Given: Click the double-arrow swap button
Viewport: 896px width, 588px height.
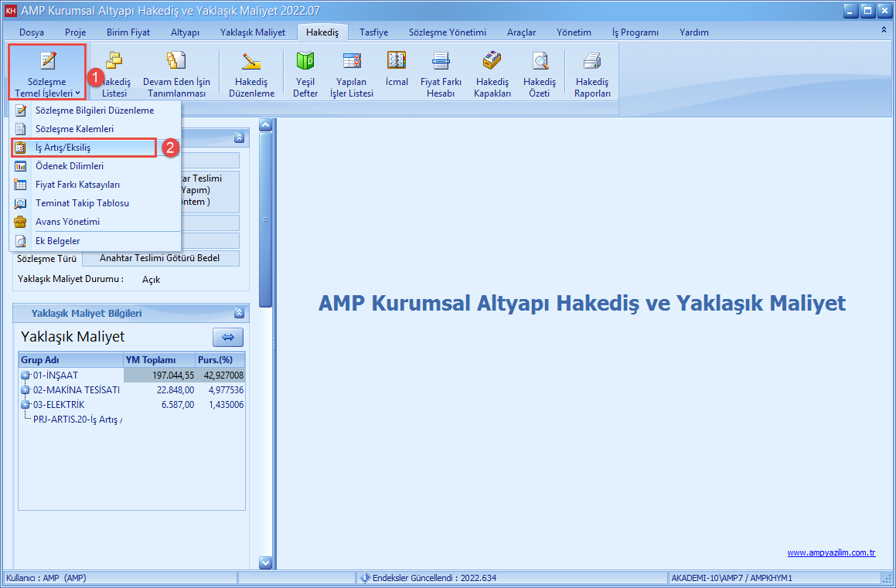Looking at the screenshot, I should click(228, 338).
